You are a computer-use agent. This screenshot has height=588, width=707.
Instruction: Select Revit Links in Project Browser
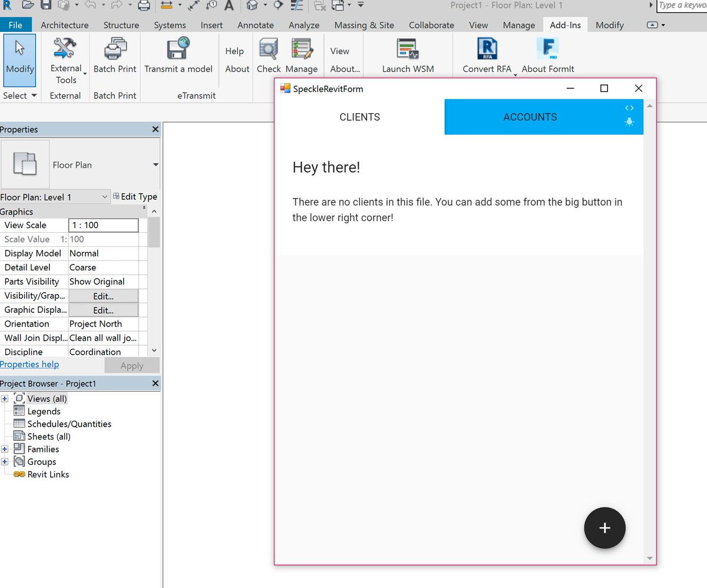pyautogui.click(x=48, y=474)
